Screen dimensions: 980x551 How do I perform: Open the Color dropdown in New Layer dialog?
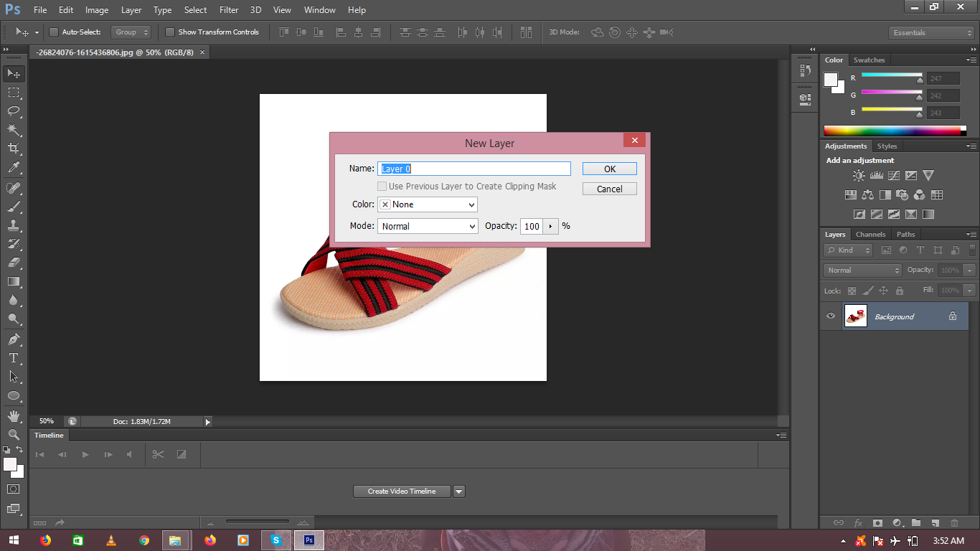[x=428, y=204]
